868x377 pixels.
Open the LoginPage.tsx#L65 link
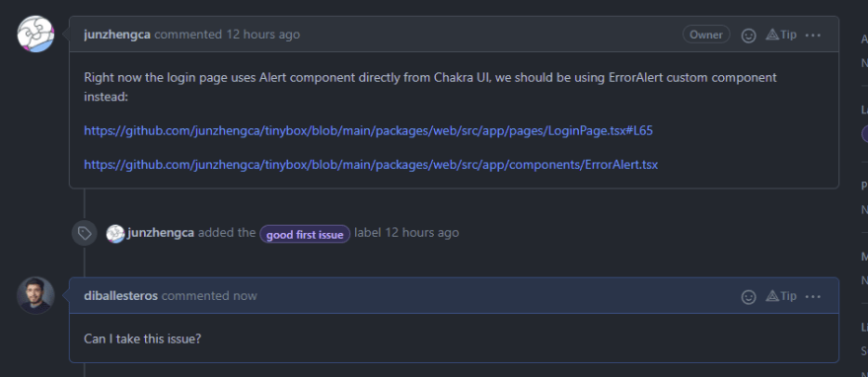point(369,130)
